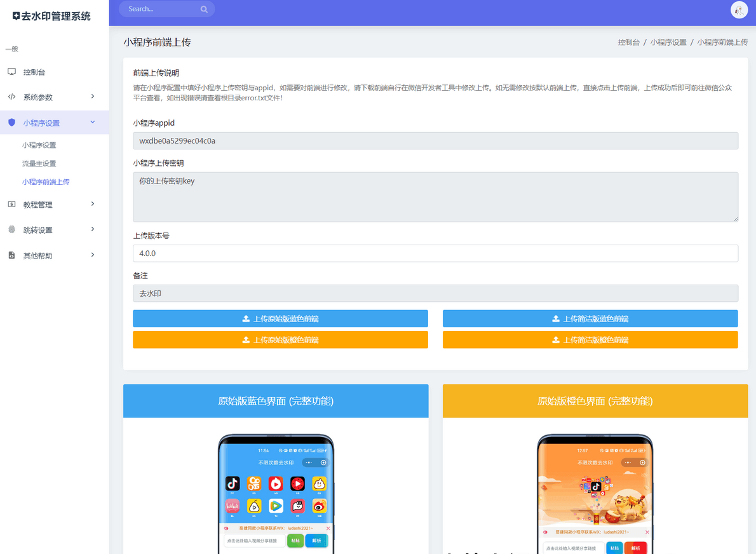Click the textarea resize handle corner
The image size is (756, 554).
[735, 219]
